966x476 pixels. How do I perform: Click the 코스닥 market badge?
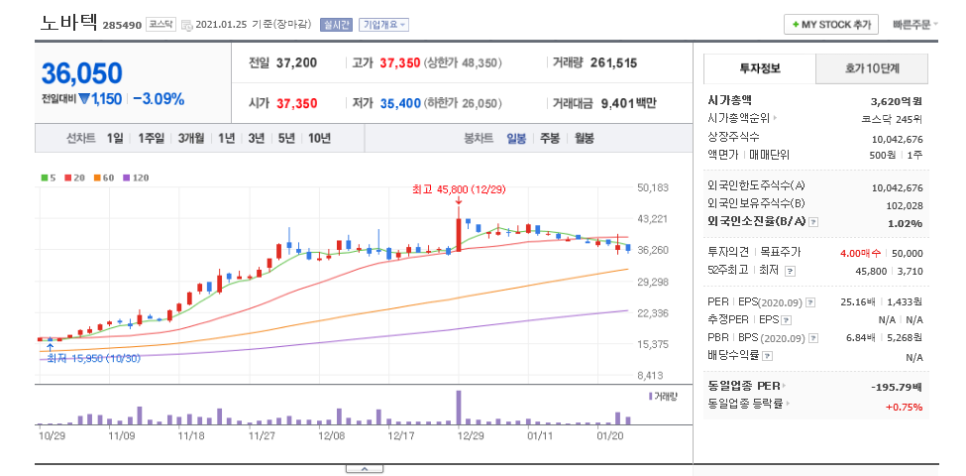[161, 25]
